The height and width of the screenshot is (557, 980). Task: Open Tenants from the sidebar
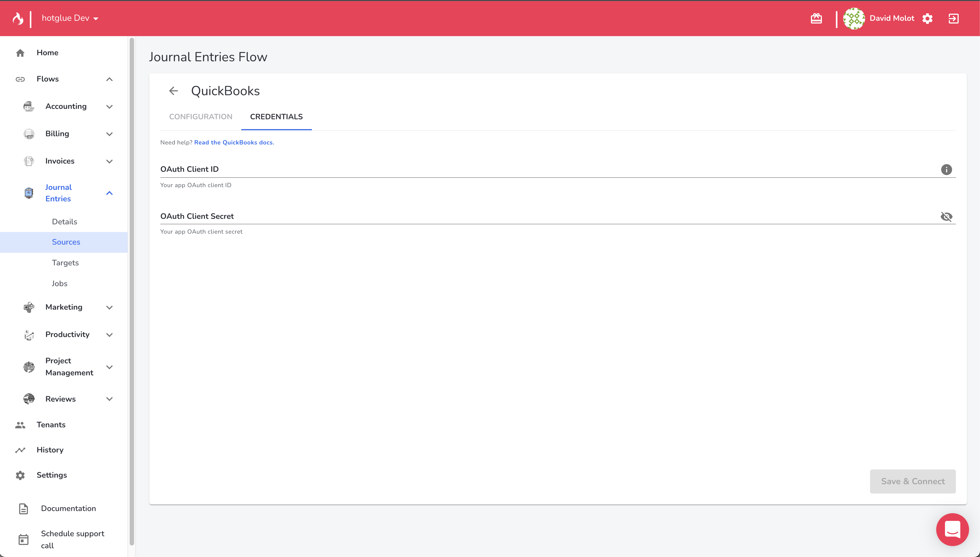[x=51, y=425]
